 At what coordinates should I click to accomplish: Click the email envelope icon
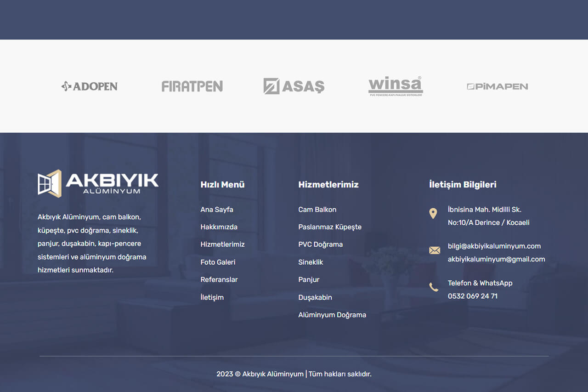click(x=434, y=250)
